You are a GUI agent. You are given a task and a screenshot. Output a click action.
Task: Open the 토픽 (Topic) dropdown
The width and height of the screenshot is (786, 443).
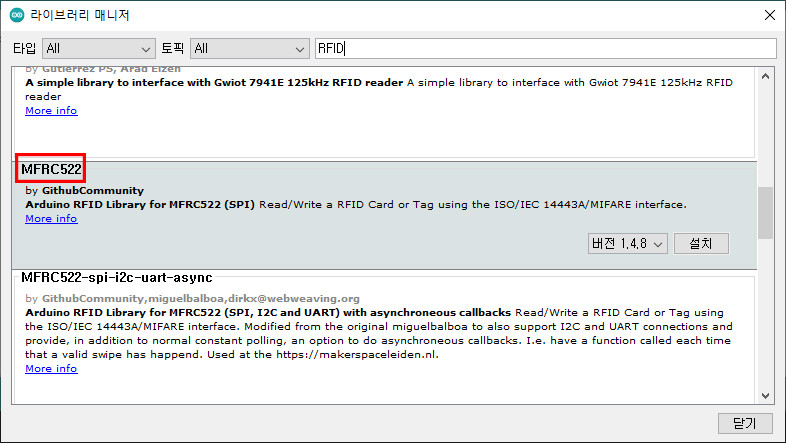click(250, 48)
